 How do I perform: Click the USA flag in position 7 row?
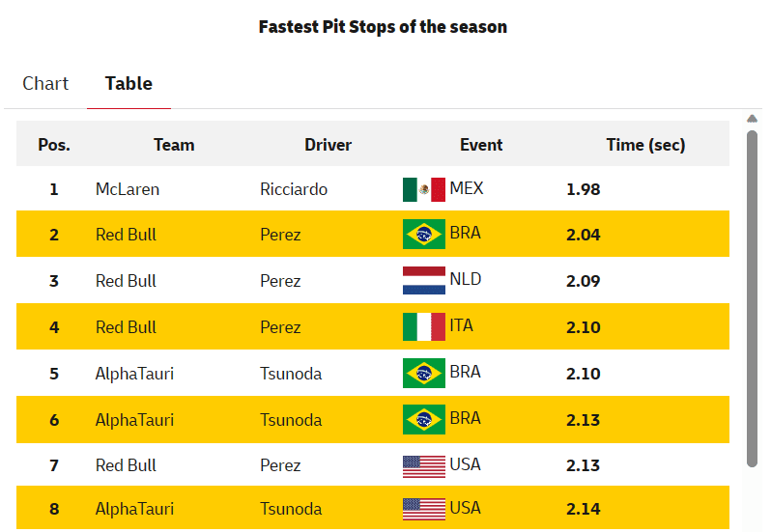coord(423,466)
